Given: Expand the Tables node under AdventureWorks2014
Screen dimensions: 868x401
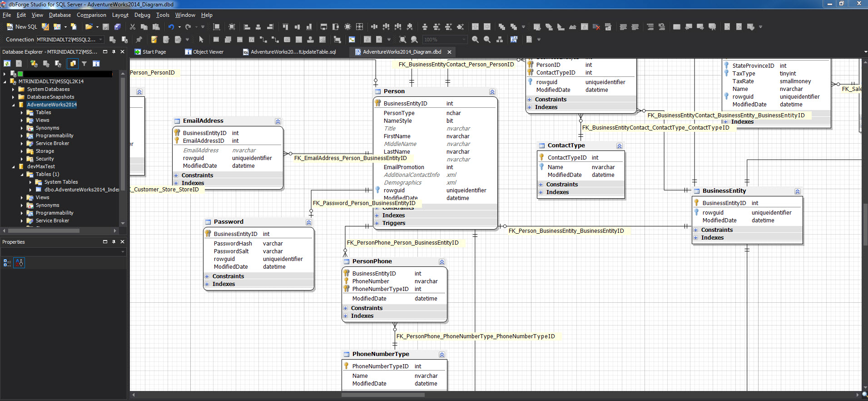Looking at the screenshot, I should pos(22,112).
